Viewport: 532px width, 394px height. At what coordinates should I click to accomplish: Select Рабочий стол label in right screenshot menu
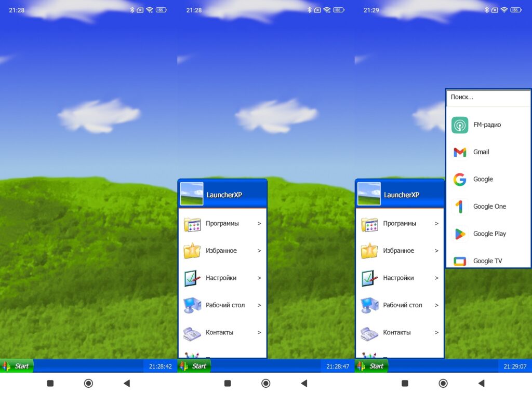point(403,305)
